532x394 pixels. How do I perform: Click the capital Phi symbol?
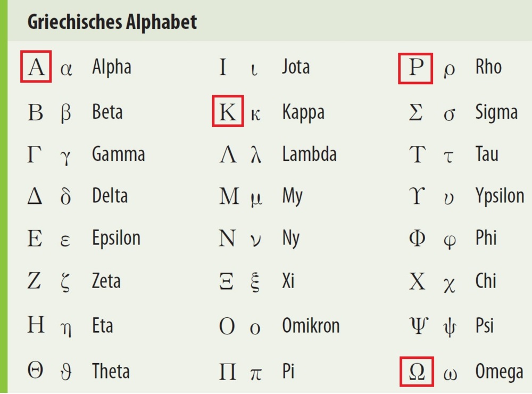(x=417, y=238)
